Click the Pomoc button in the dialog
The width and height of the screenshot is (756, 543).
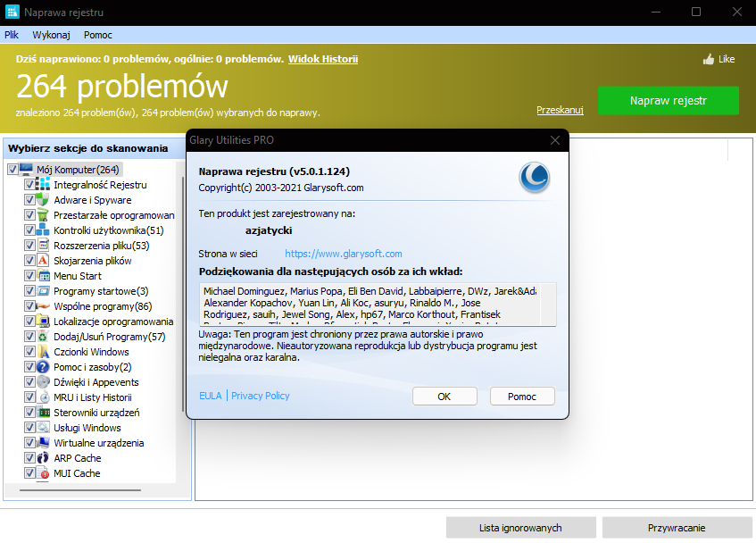pyautogui.click(x=521, y=397)
